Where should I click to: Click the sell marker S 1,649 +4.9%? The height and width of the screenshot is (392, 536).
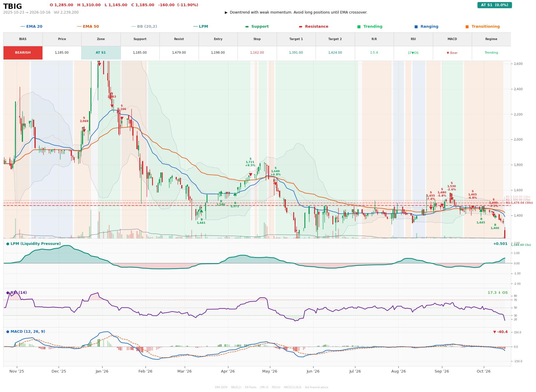pyautogui.click(x=276, y=184)
